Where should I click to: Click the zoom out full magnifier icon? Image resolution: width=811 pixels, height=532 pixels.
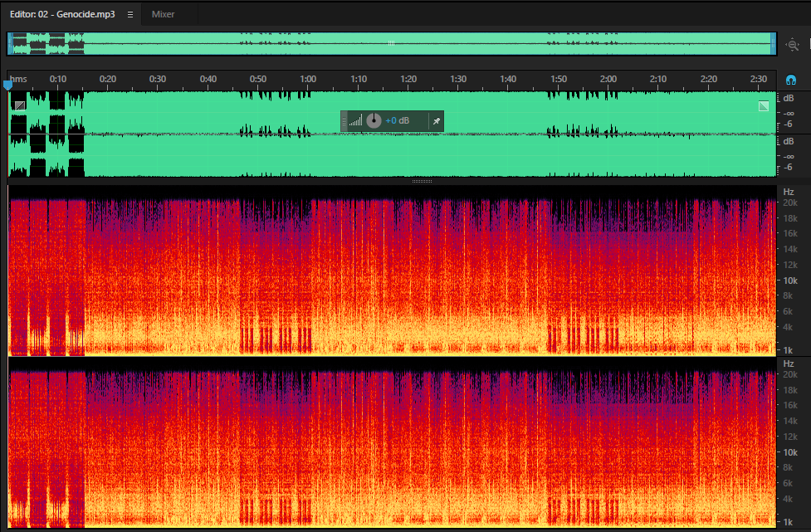[x=793, y=45]
